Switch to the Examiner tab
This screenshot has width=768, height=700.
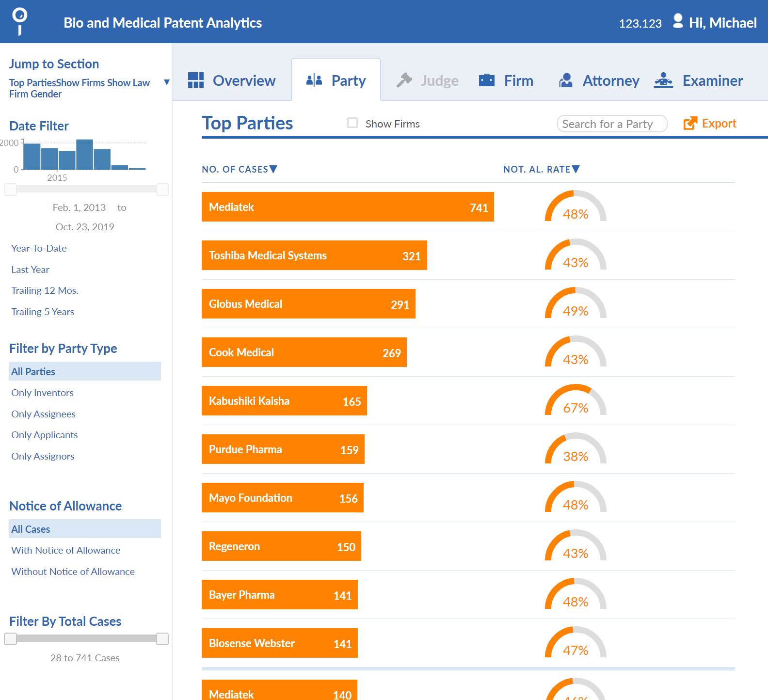698,80
